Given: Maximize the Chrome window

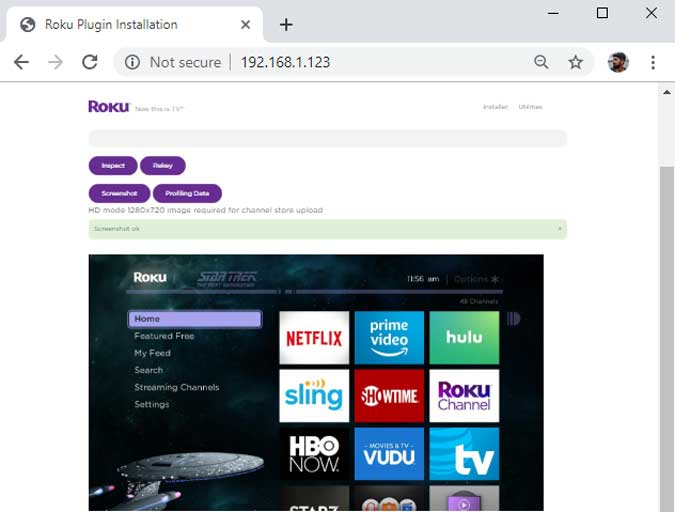Looking at the screenshot, I should click(x=602, y=13).
